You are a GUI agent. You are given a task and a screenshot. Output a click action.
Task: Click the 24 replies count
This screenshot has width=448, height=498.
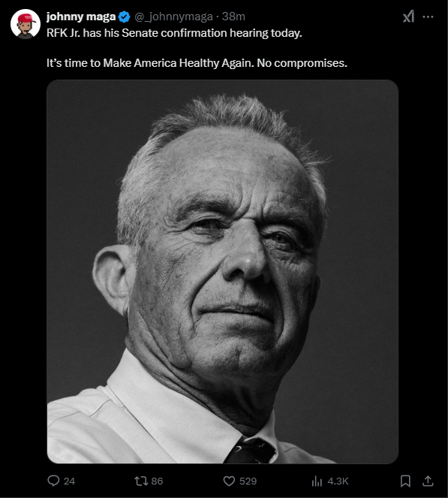[x=69, y=481]
